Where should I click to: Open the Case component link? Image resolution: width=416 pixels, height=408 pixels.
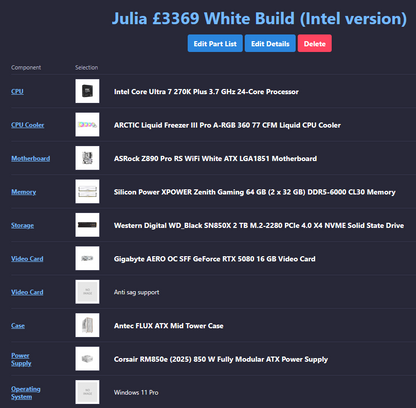(x=18, y=326)
